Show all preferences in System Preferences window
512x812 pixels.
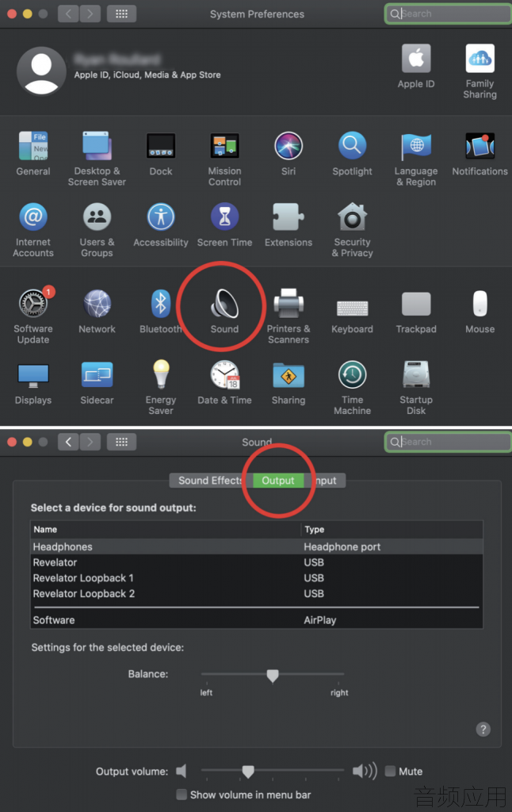[x=121, y=13]
